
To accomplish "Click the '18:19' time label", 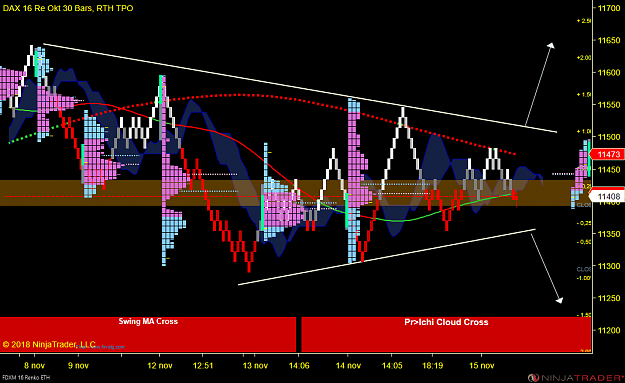I will tap(432, 365).
